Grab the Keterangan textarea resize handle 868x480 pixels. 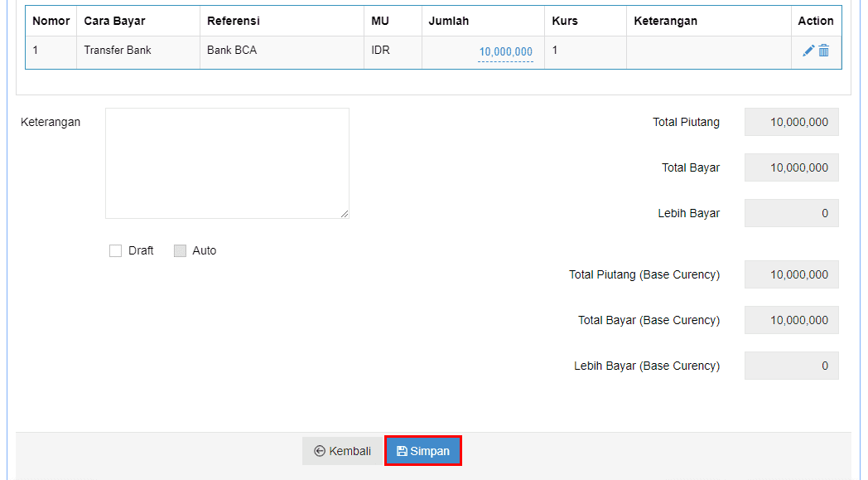click(x=345, y=214)
